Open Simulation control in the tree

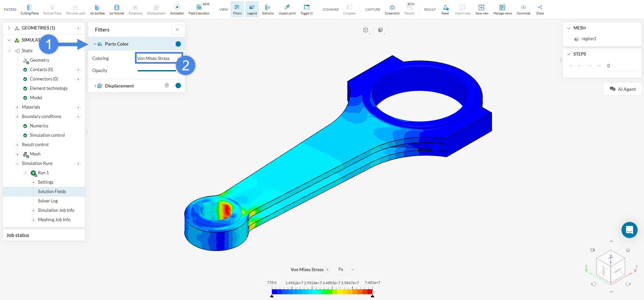47,135
